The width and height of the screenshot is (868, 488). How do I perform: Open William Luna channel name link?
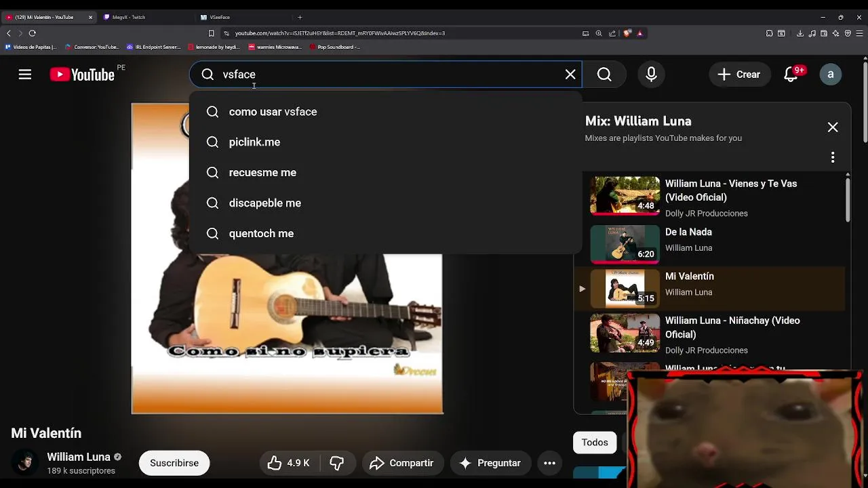click(79, 457)
